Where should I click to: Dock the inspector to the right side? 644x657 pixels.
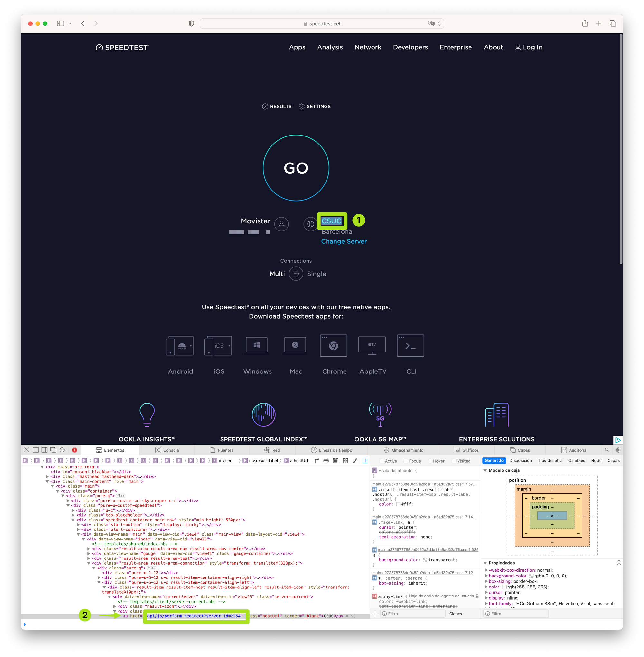click(44, 450)
